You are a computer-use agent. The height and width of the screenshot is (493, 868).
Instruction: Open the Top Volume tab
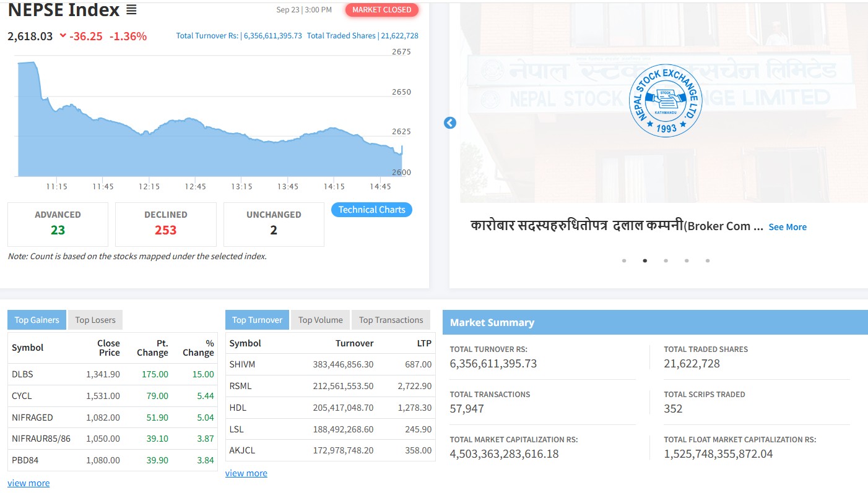pyautogui.click(x=321, y=320)
